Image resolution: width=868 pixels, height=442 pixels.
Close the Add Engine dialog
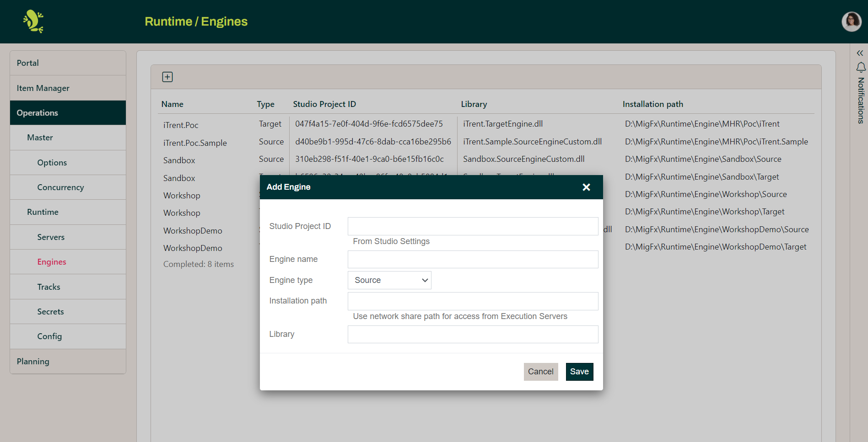(586, 187)
